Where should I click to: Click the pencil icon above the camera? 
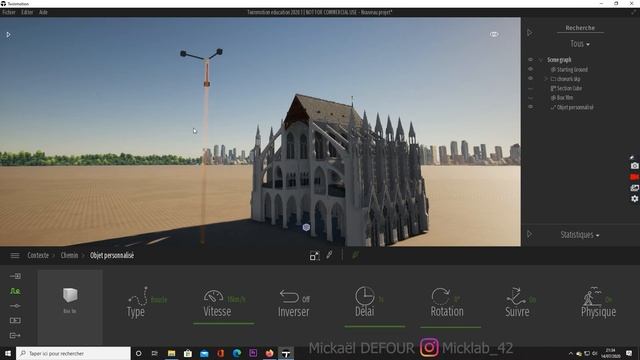(632, 157)
